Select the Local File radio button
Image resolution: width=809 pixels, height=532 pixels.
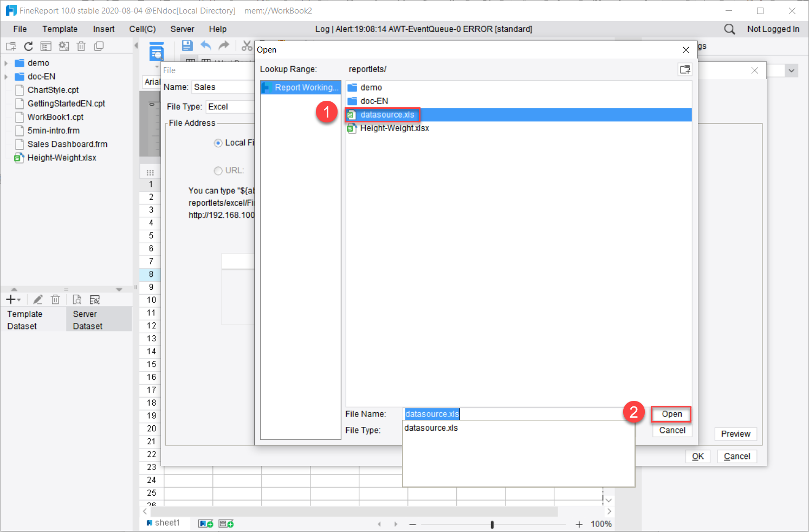point(218,143)
